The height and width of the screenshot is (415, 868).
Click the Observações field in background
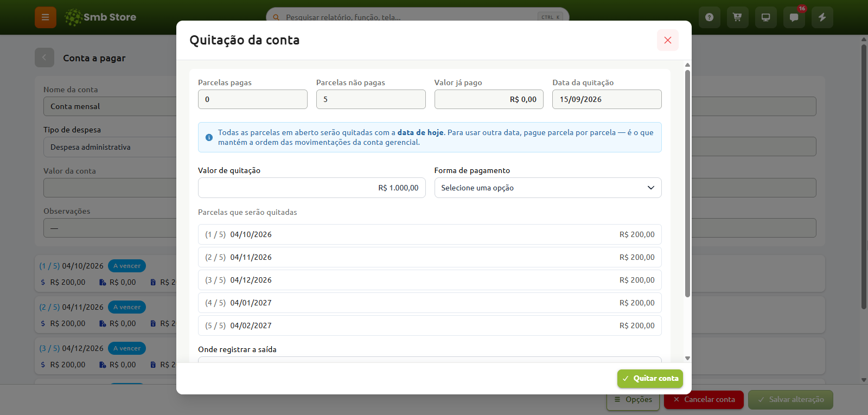[110, 228]
